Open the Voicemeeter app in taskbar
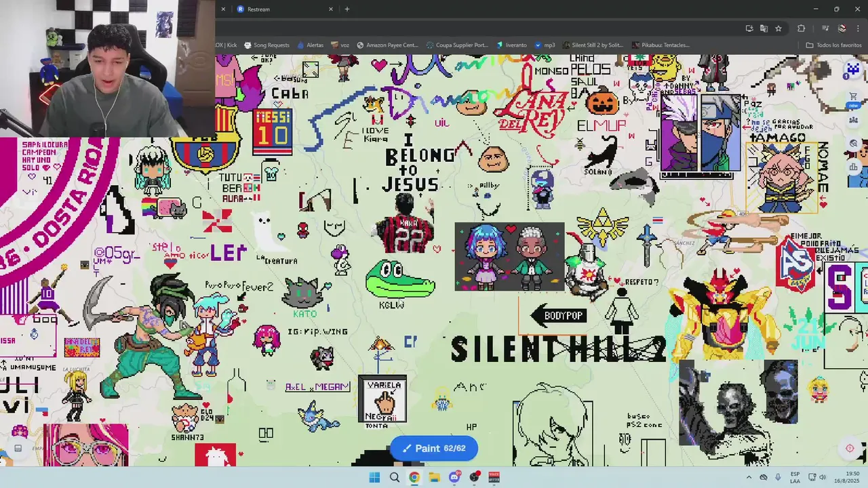Image resolution: width=868 pixels, height=488 pixels. pyautogui.click(x=494, y=477)
